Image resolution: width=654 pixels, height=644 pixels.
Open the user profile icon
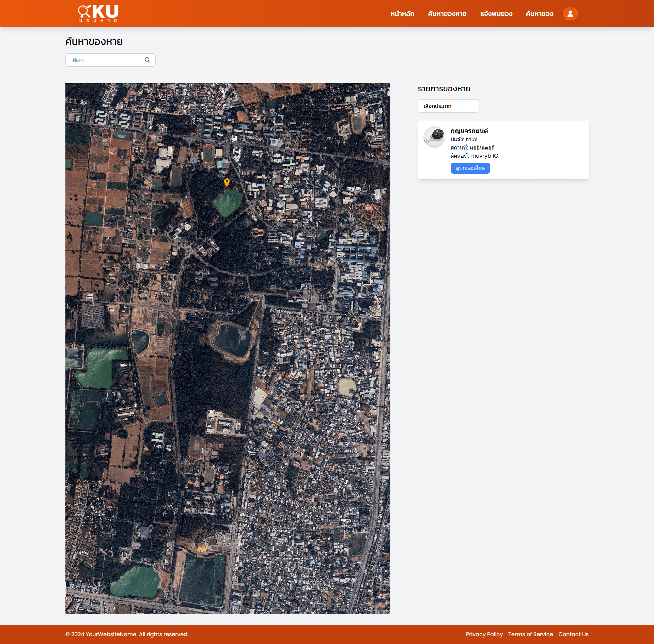pyautogui.click(x=570, y=14)
